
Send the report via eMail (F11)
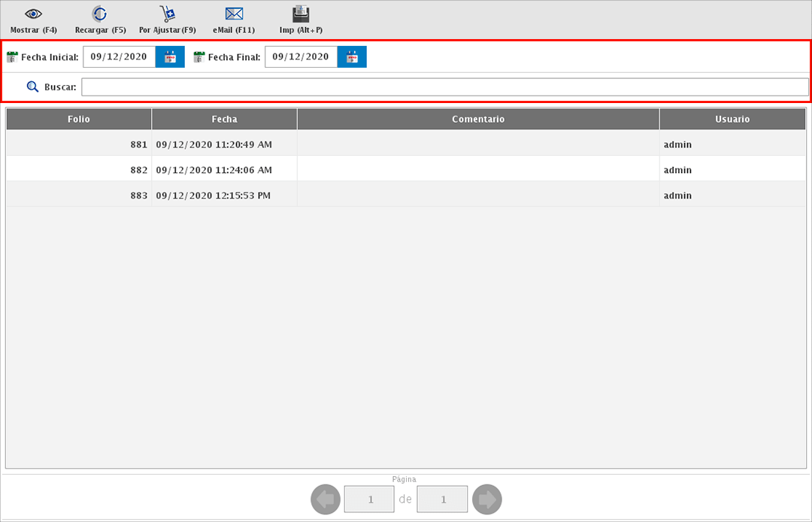[235, 14]
